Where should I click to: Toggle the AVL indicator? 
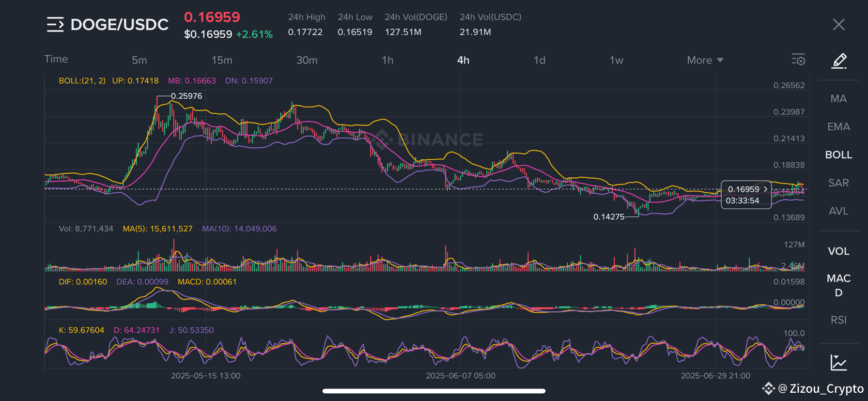coord(838,211)
